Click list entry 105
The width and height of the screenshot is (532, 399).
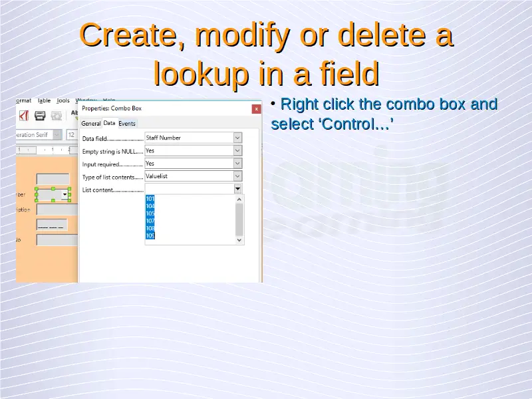[150, 213]
